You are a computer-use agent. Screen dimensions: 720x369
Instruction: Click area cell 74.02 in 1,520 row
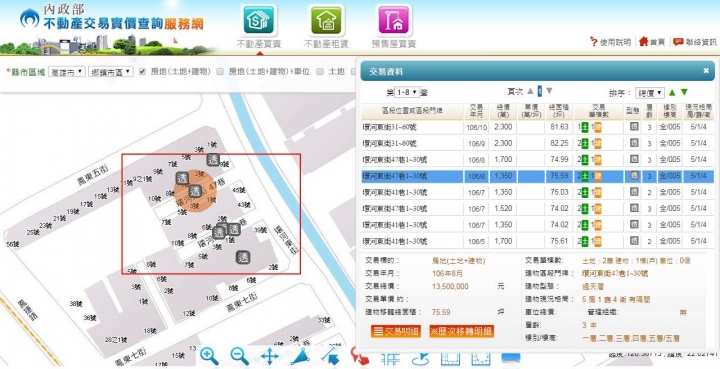pos(559,208)
